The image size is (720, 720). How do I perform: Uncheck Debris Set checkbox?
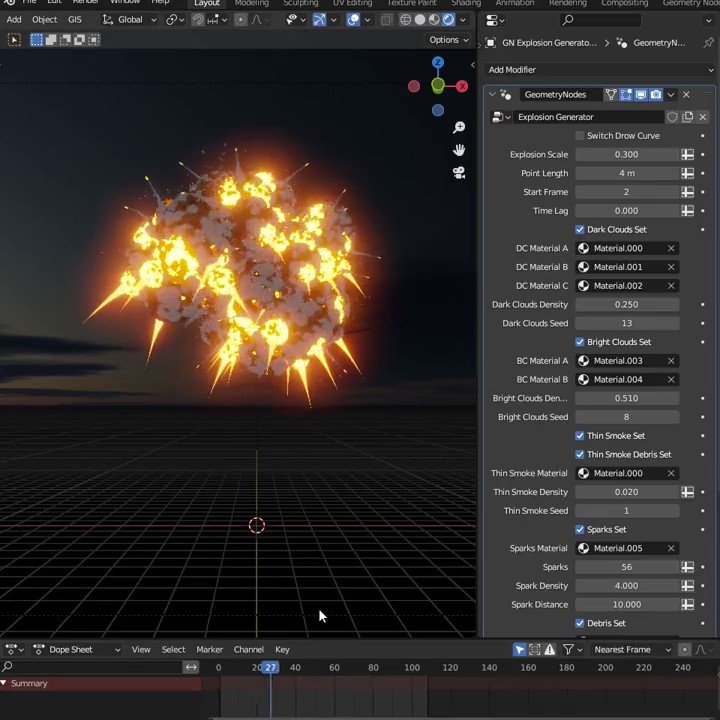tap(579, 623)
